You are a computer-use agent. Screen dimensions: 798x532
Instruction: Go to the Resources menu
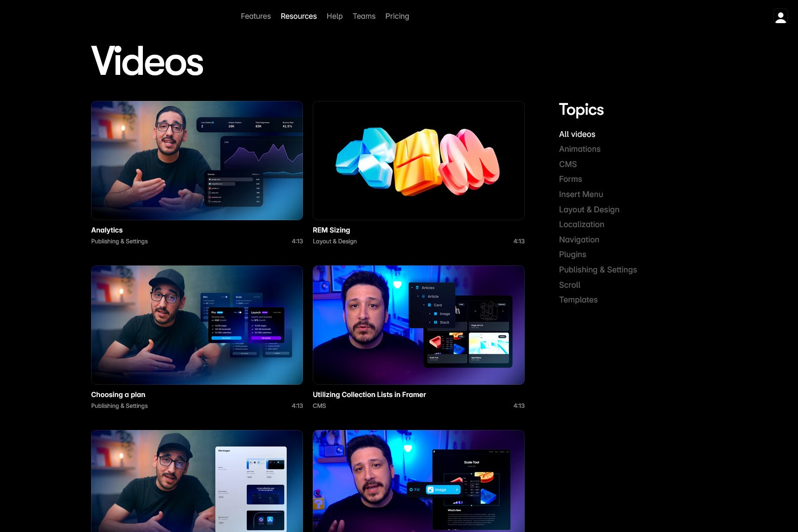click(x=299, y=16)
